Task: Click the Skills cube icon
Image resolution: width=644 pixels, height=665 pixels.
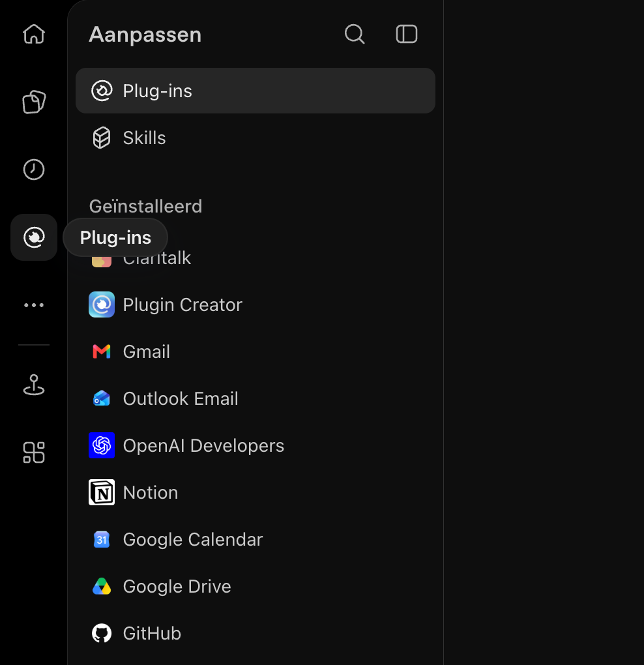Action: pos(102,138)
